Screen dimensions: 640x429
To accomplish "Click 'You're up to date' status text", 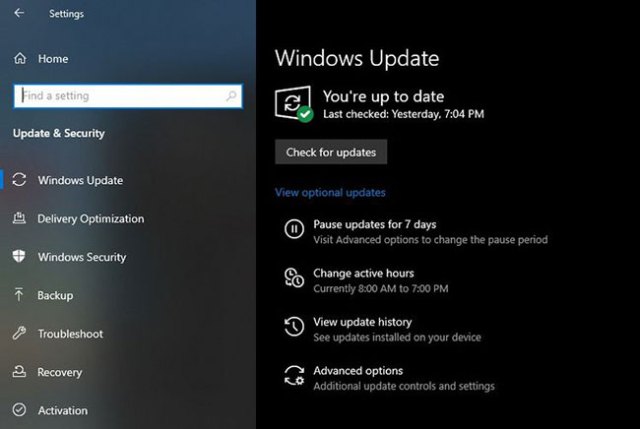I will [383, 96].
